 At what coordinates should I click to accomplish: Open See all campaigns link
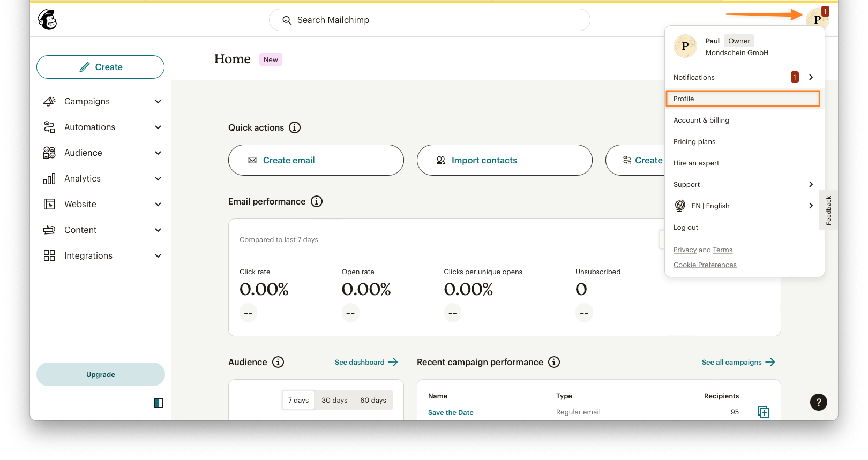click(x=738, y=362)
